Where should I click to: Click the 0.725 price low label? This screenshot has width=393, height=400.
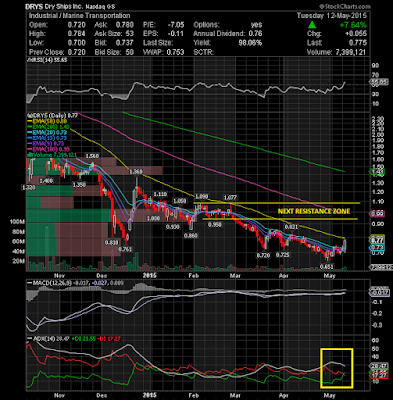(x=283, y=255)
